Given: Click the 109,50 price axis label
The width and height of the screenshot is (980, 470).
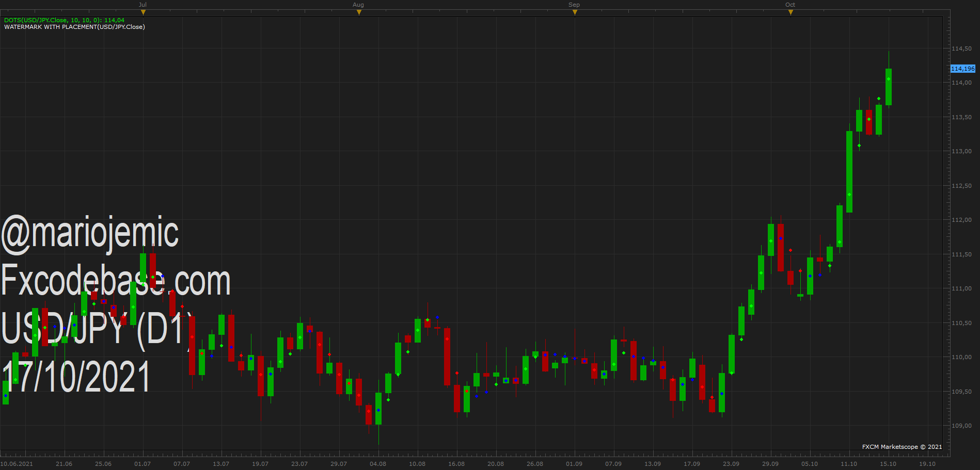Looking at the screenshot, I should point(961,392).
